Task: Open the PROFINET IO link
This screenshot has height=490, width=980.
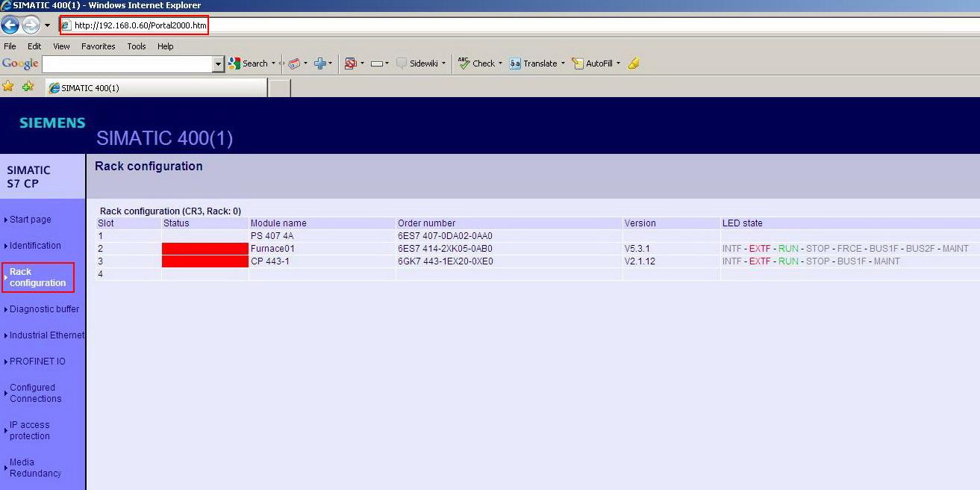Action: pyautogui.click(x=37, y=362)
